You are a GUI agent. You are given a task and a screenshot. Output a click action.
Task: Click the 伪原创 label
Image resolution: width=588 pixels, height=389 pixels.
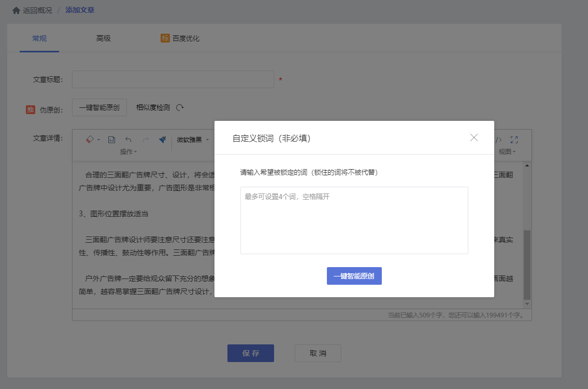click(x=51, y=110)
